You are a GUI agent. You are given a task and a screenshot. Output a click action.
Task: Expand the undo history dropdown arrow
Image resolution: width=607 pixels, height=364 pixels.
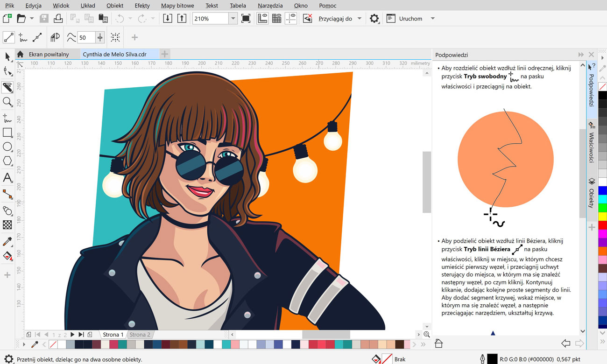click(130, 19)
